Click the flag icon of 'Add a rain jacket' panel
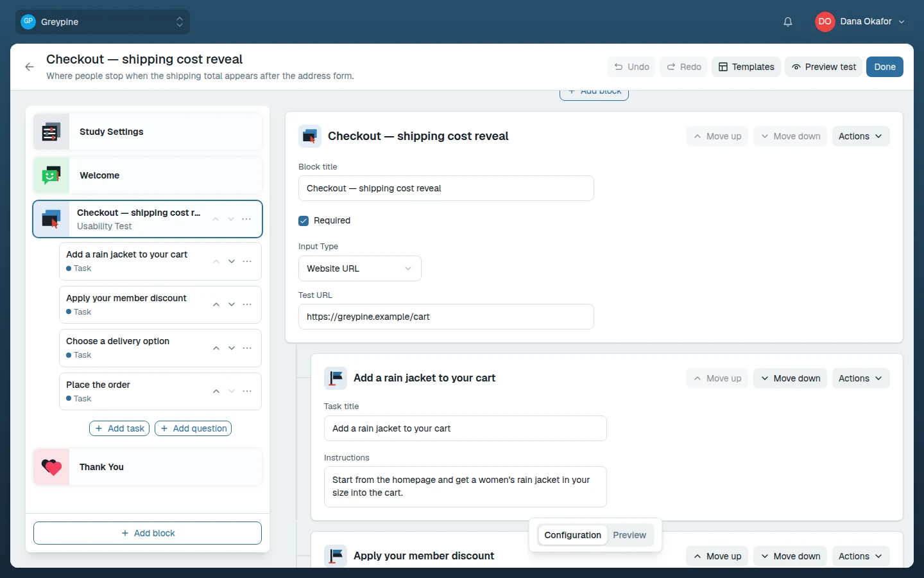Image resolution: width=924 pixels, height=578 pixels. (336, 378)
